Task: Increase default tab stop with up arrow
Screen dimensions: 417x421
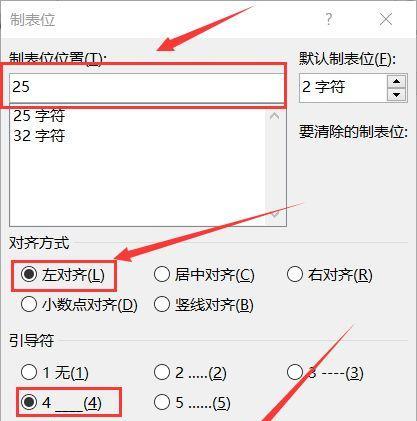Action: coord(396,81)
